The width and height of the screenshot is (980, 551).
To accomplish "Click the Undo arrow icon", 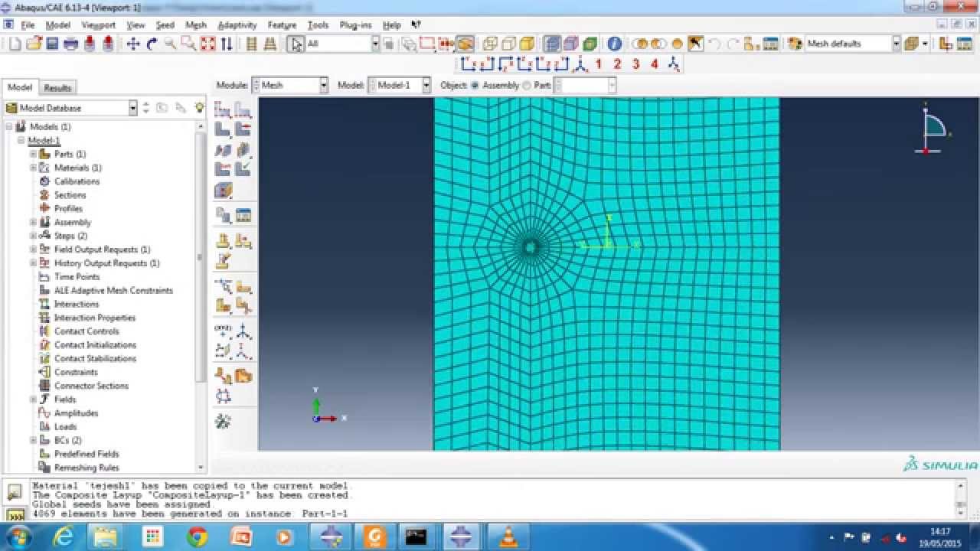I will [x=714, y=44].
